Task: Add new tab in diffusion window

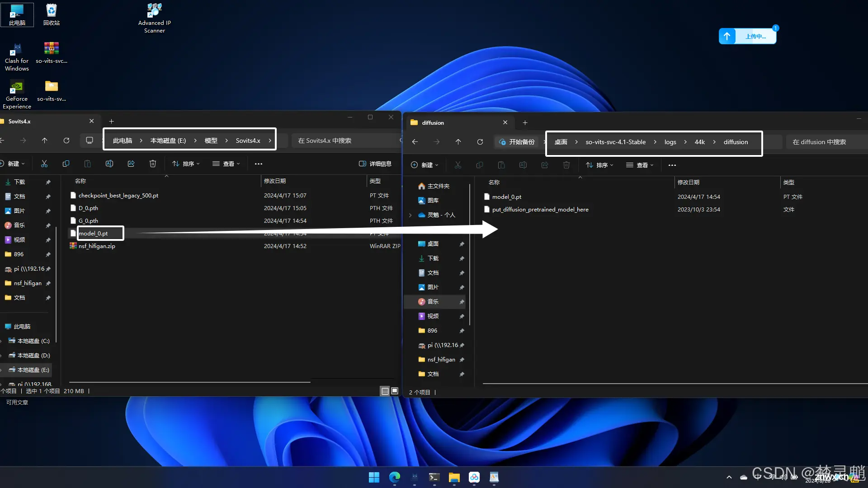Action: [525, 122]
